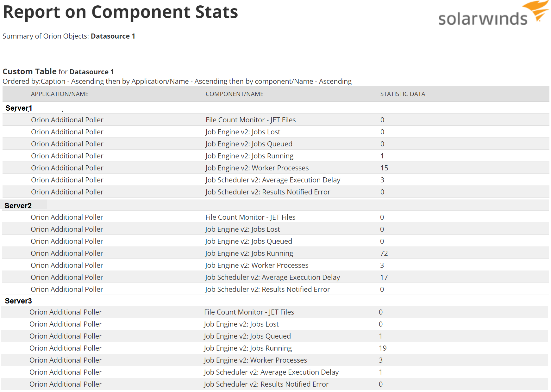This screenshot has height=392, width=551.
Task: Click the Worker Processes value 15
Action: point(384,168)
